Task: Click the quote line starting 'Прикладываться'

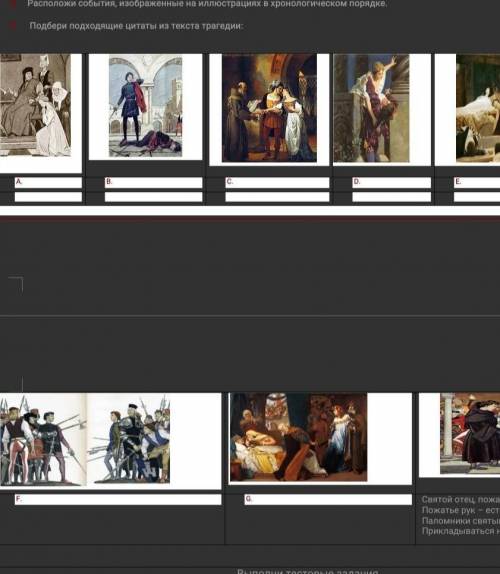Action: tap(461, 531)
